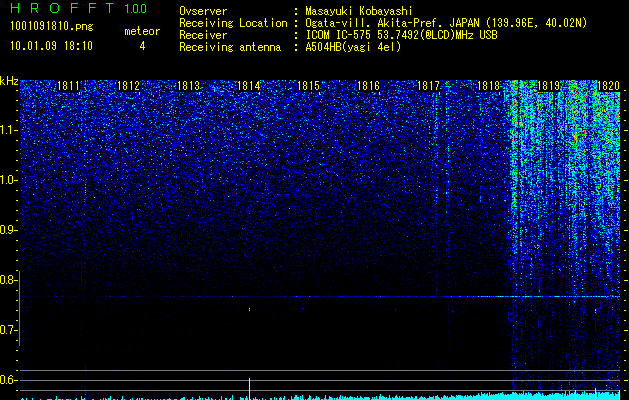
Task: Click the 1.0 kHz axis label
Action: click(x=8, y=180)
